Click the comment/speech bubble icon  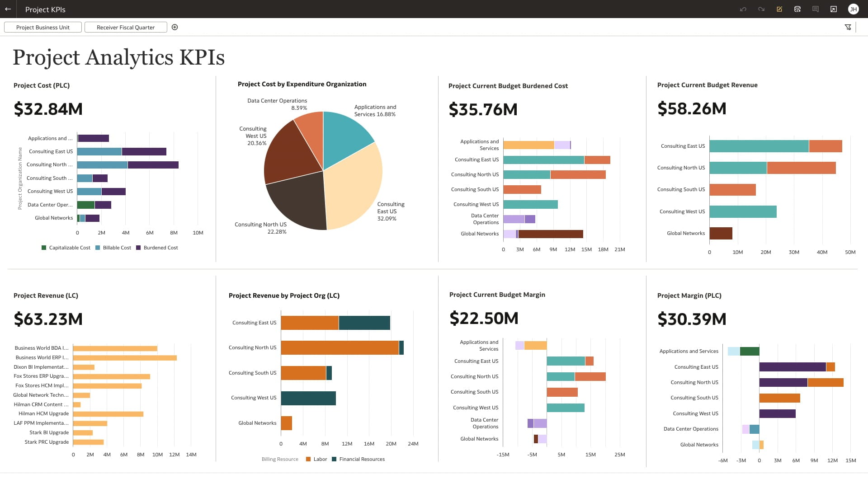pyautogui.click(x=817, y=9)
